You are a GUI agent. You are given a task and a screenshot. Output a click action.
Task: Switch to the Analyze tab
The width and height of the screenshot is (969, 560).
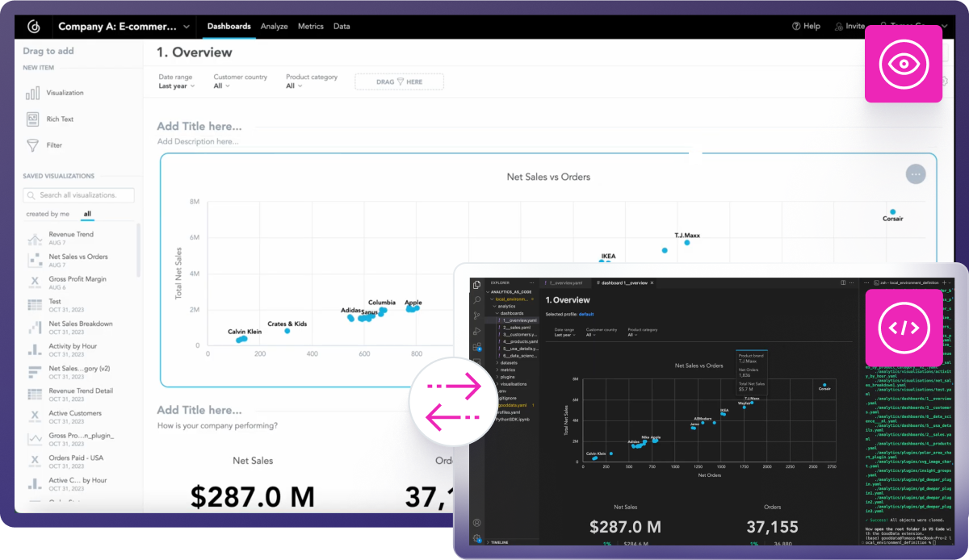(274, 26)
